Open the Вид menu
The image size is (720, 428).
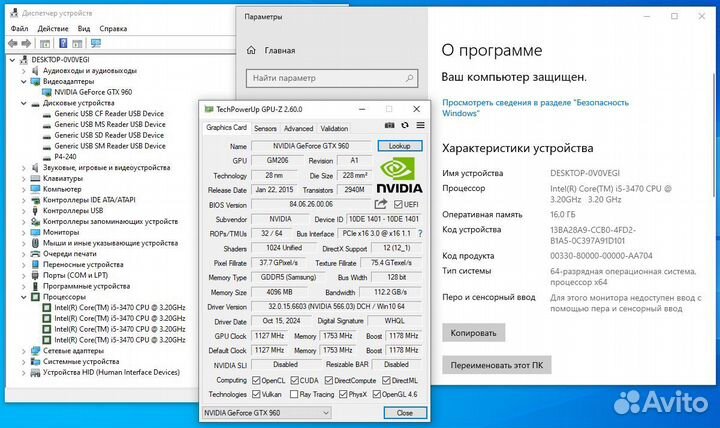84,28
